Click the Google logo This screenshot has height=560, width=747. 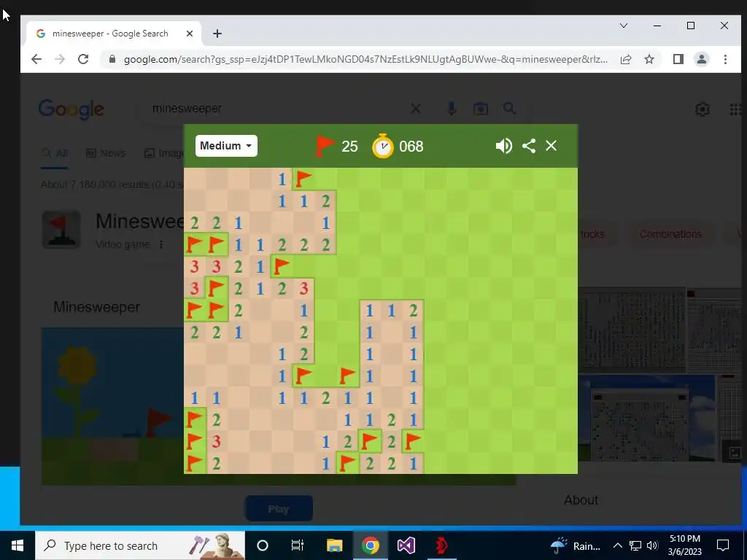[x=71, y=109]
